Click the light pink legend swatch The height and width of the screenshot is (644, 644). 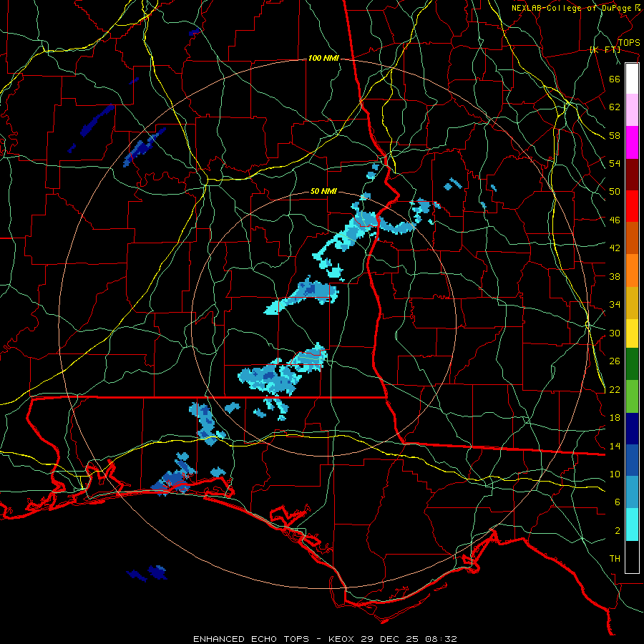632,110
